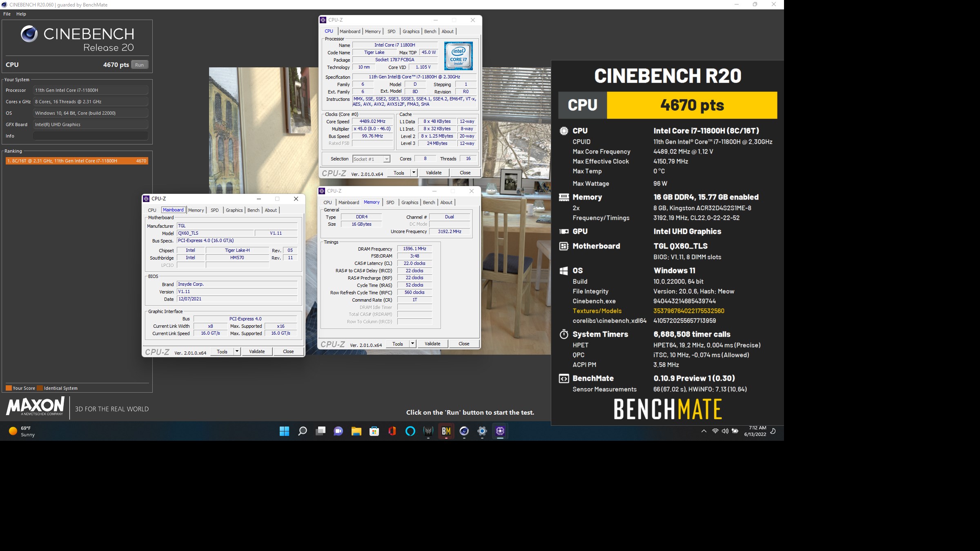Viewport: 980px width, 551px height.
Task: Open File Explorer from taskbar
Action: pos(356,431)
